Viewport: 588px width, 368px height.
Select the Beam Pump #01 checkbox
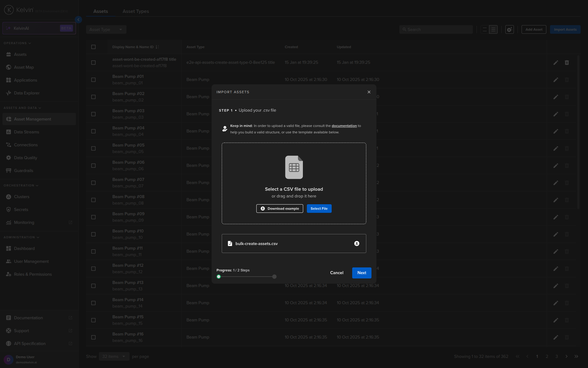(93, 80)
